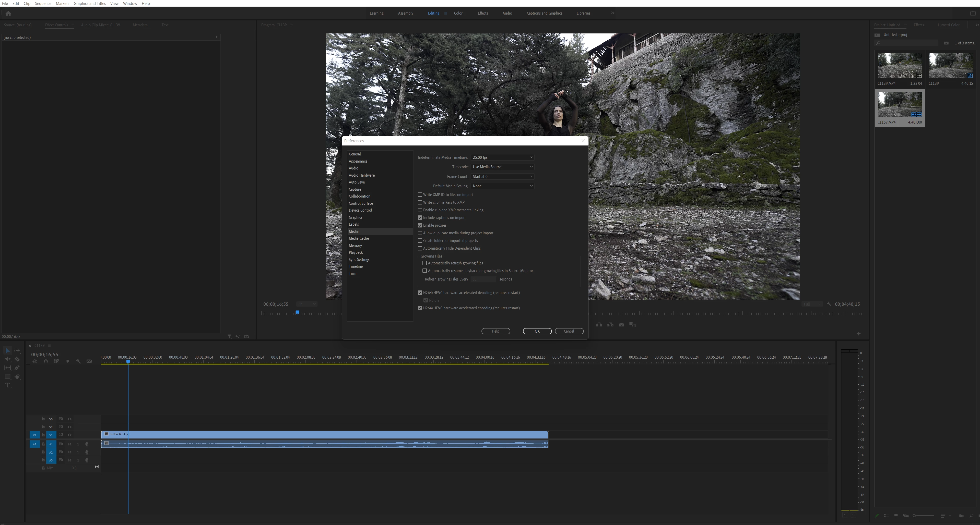Click the Home icon
This screenshot has width=980, height=525.
coord(8,13)
